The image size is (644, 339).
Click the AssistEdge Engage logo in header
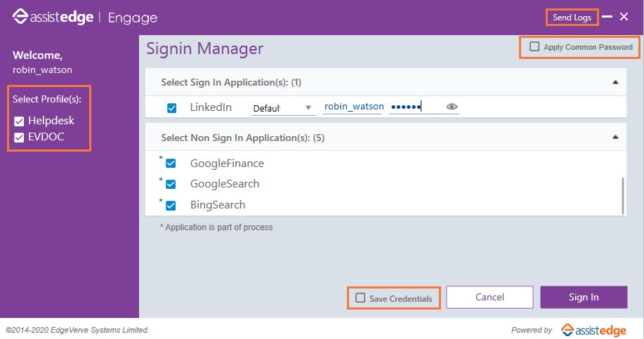[x=84, y=18]
